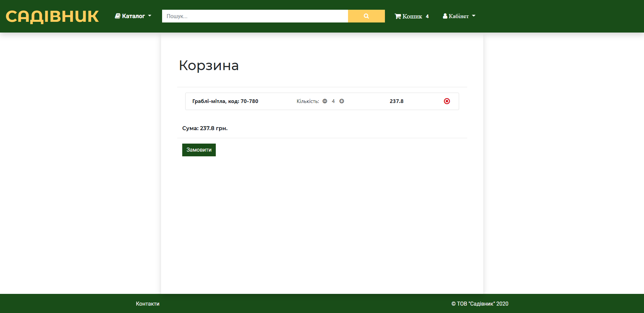Click the search magnifier icon

tap(366, 16)
